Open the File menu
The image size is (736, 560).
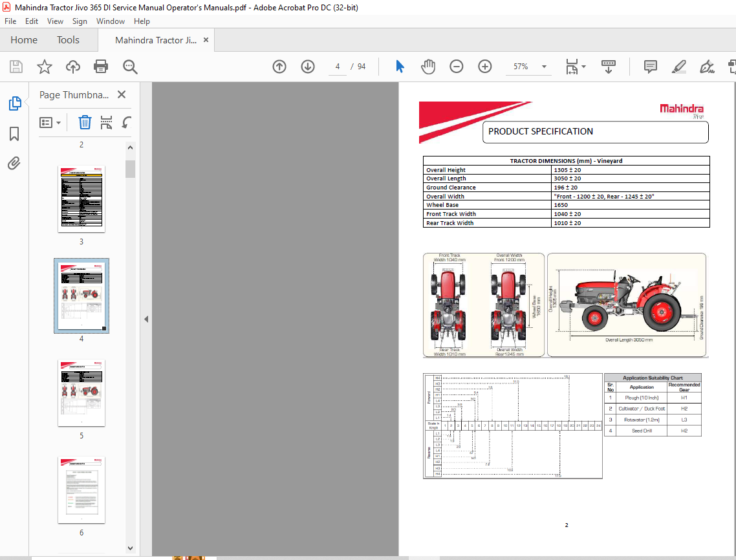pos(10,21)
